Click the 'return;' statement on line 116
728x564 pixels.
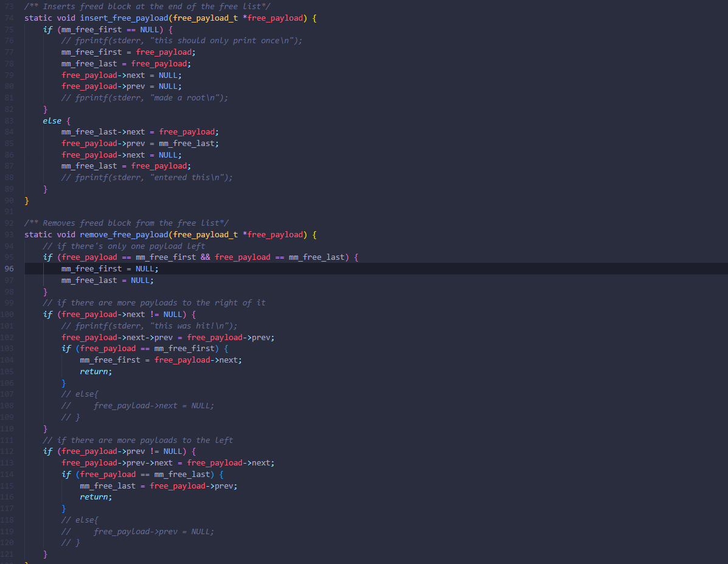pos(96,497)
